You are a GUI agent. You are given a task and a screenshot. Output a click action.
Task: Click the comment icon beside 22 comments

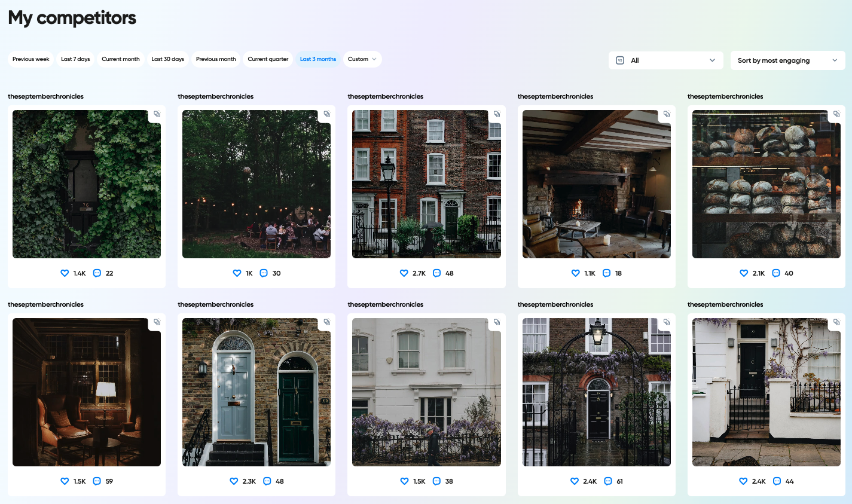[x=97, y=273]
